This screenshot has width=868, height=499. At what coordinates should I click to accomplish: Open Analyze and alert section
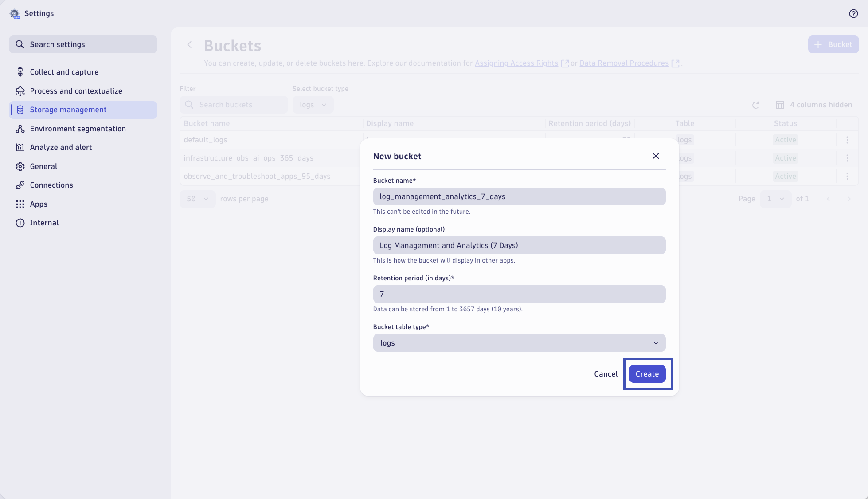[x=83, y=147]
